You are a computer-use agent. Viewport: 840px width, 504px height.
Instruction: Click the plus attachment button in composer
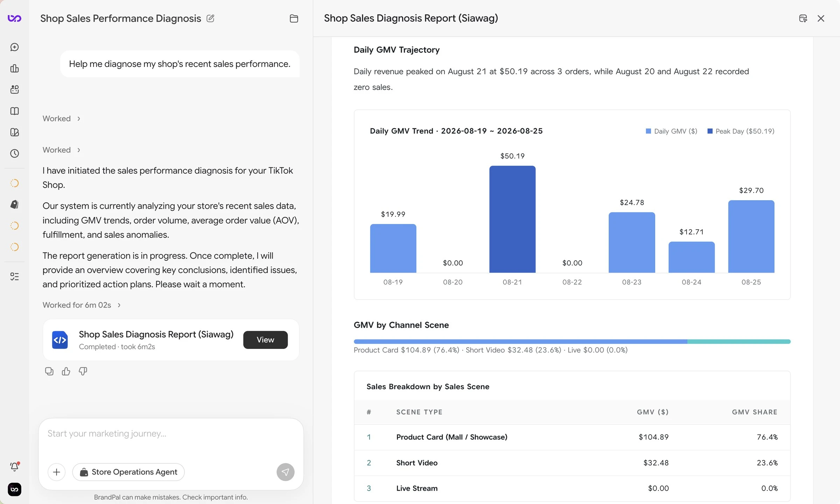(56, 472)
